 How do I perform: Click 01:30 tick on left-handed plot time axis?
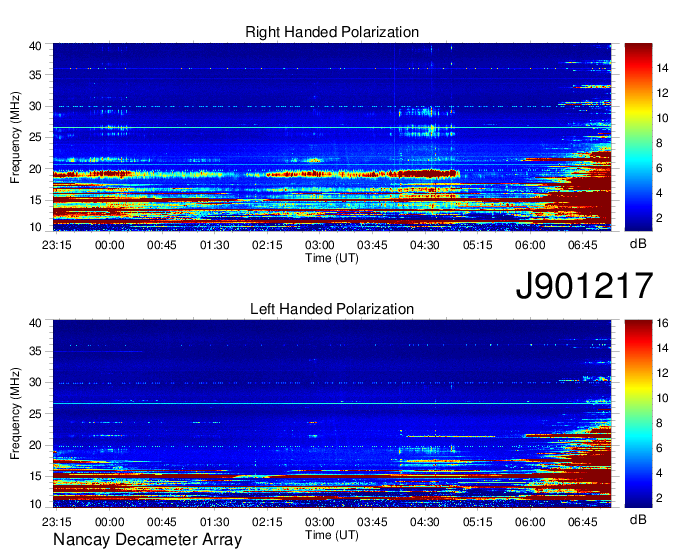tap(214, 522)
